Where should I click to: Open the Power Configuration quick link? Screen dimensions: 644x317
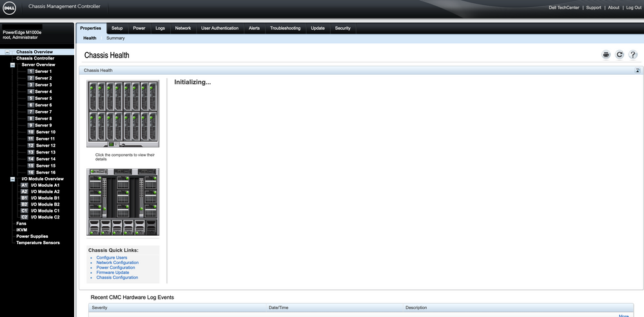point(115,268)
